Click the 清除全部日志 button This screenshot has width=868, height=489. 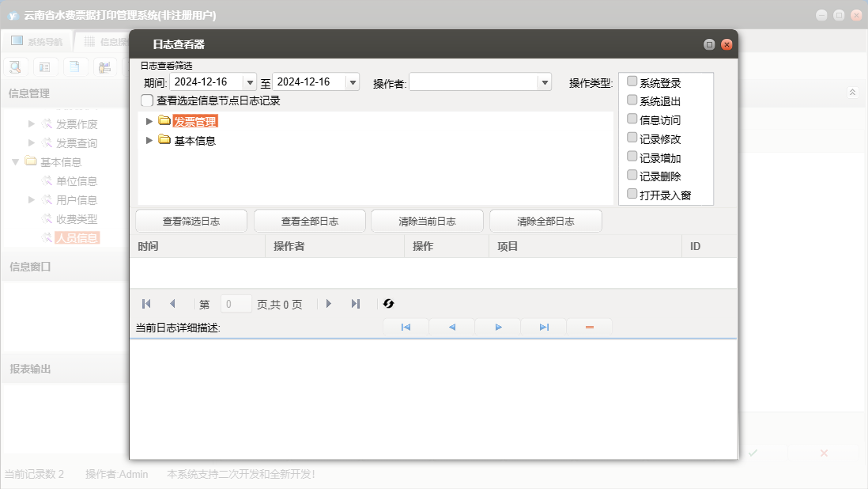545,222
